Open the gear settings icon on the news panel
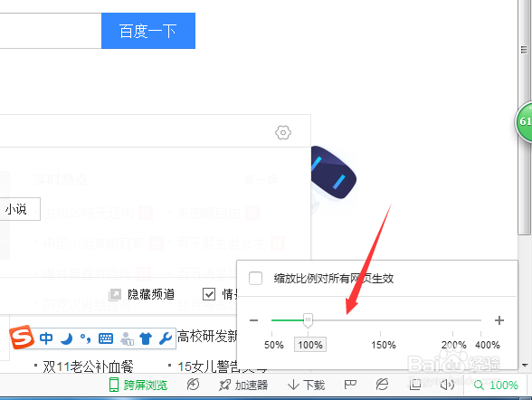Screen dimensions: 532x400 [283, 133]
